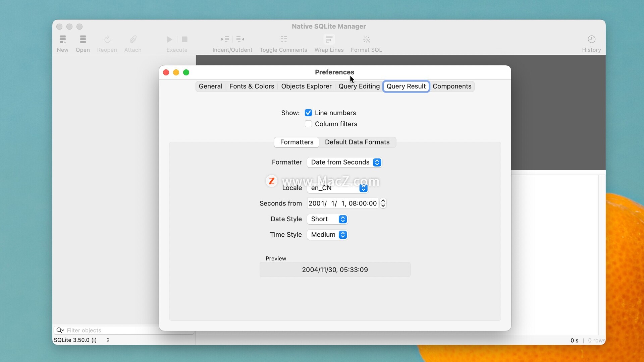Click the Toggle Comments icon
The image size is (644, 362).
tap(283, 40)
